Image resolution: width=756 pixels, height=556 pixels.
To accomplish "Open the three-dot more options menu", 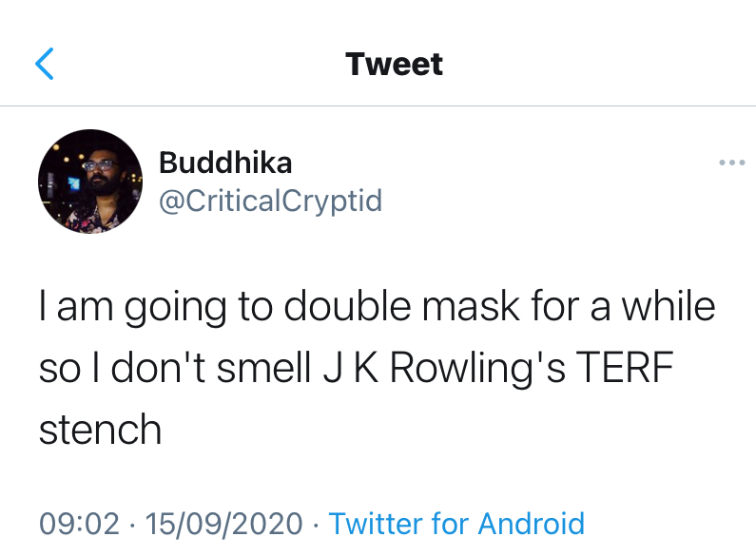I will pos(731,163).
